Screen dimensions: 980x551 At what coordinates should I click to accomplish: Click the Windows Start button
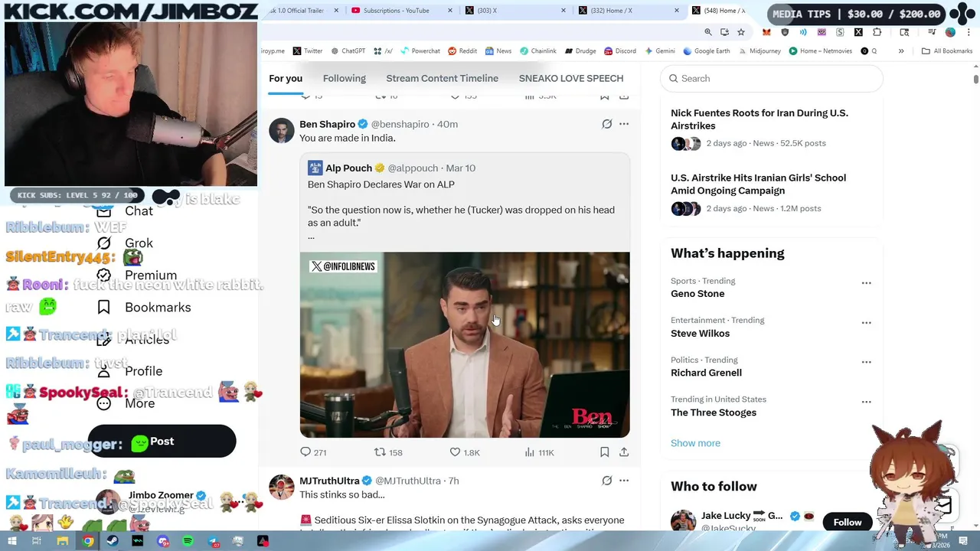coord(11,541)
